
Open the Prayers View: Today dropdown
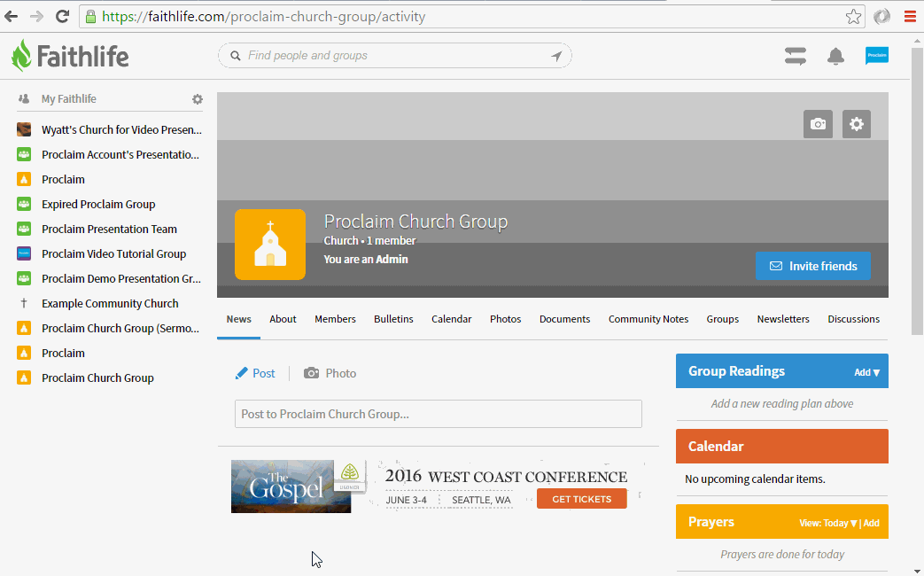[x=827, y=523]
